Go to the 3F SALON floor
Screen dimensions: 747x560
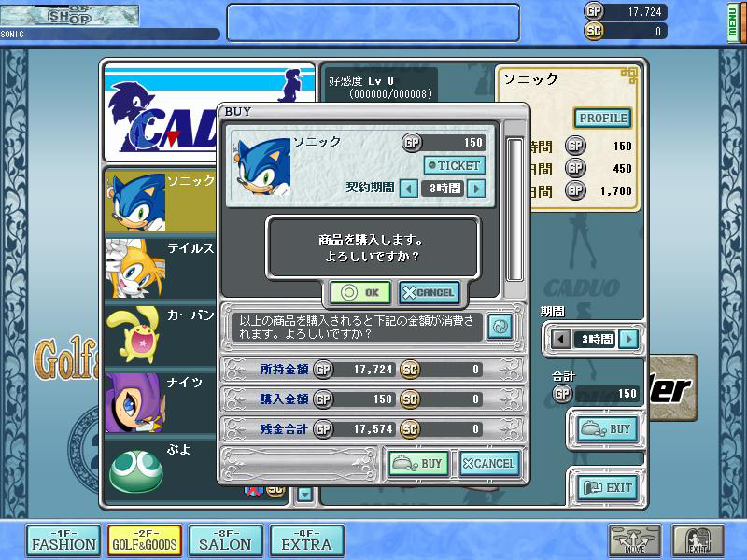[225, 540]
